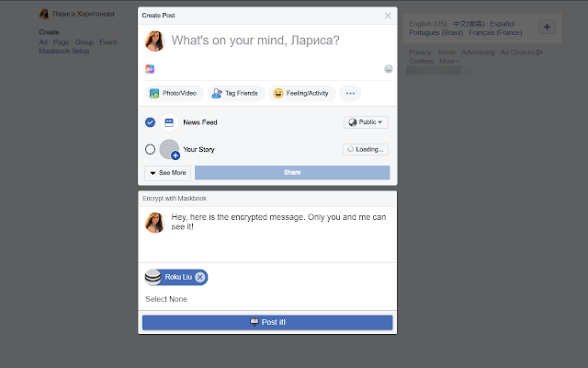
Task: Expand the See More options
Action: 167,173
